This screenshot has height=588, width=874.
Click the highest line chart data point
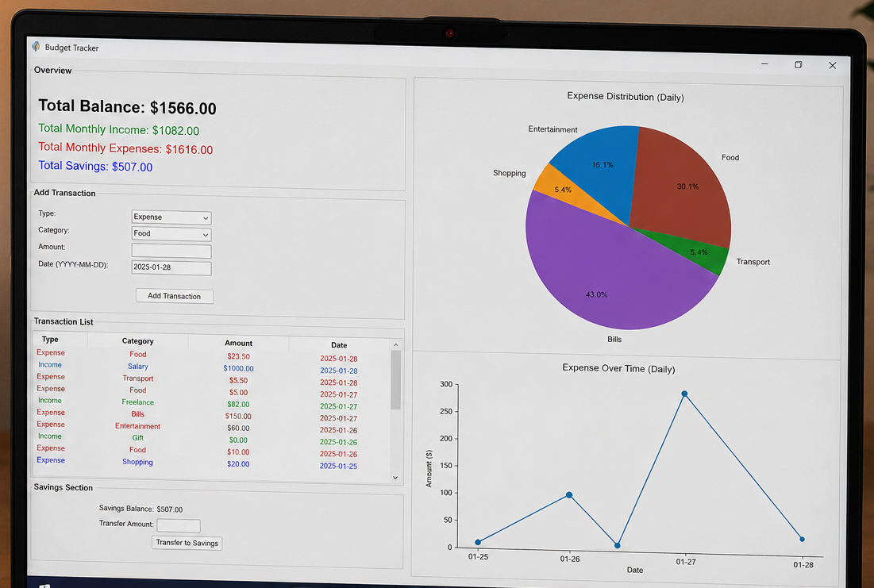coord(684,394)
